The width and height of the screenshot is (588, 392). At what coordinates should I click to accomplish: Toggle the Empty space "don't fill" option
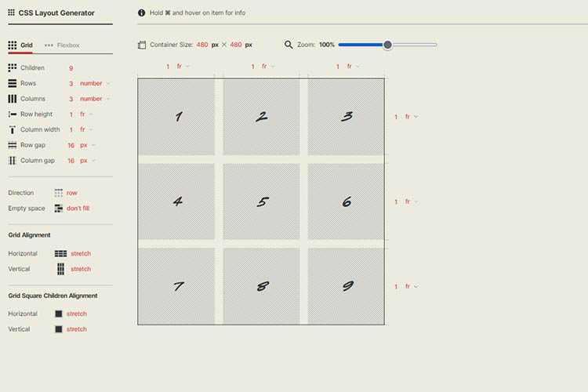coord(78,209)
